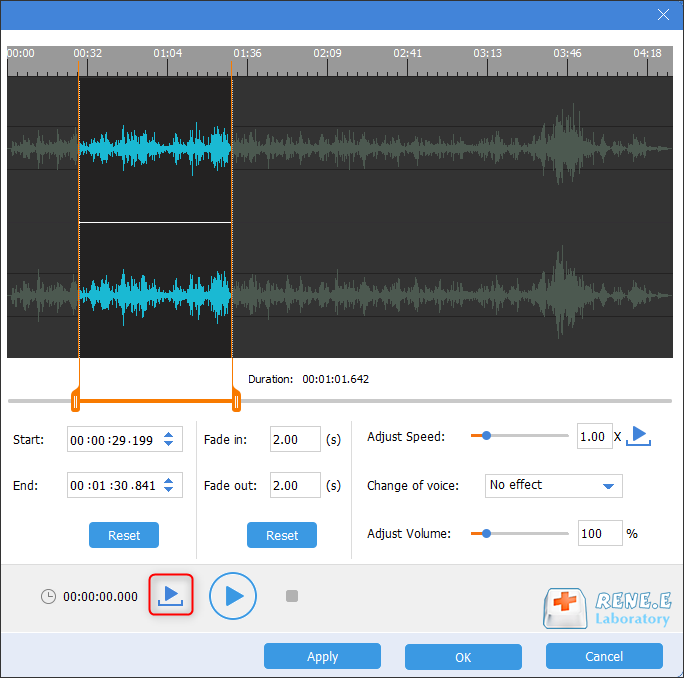Screen dimensions: 684x678
Task: Click the End time input field
Action: [125, 485]
